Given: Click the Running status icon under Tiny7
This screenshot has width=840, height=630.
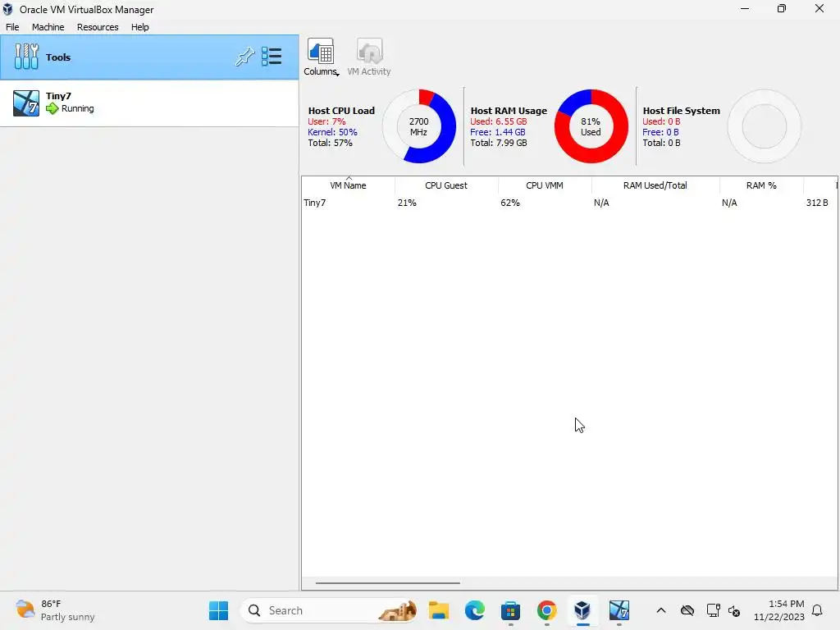Looking at the screenshot, I should click(52, 109).
